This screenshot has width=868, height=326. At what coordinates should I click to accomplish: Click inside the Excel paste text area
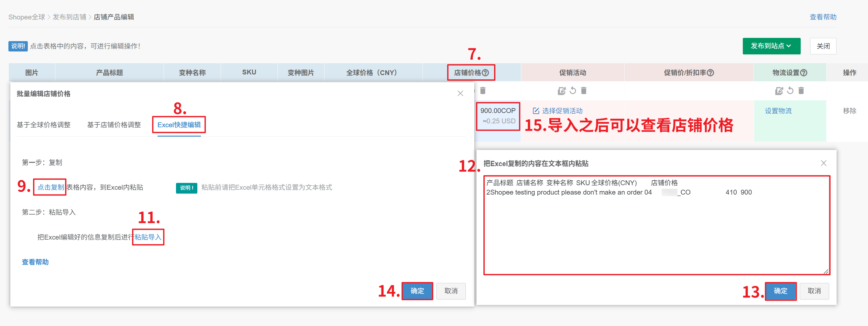tap(656, 225)
